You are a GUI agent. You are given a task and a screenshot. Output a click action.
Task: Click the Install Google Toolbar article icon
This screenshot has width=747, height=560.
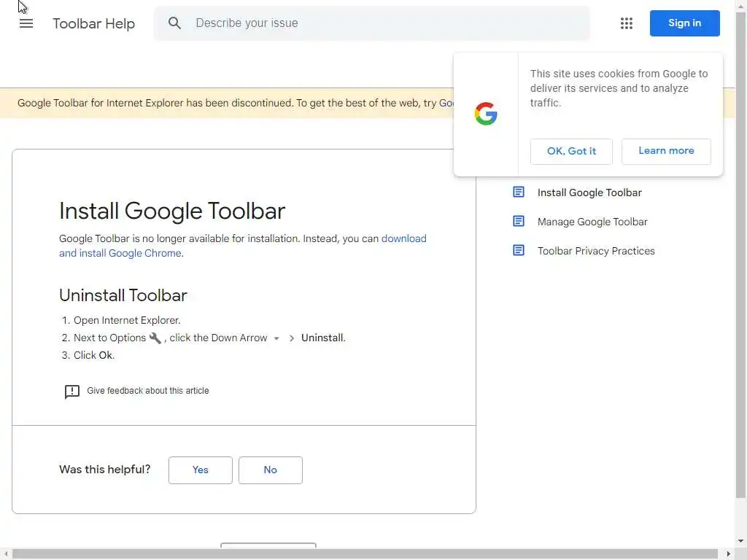point(519,192)
